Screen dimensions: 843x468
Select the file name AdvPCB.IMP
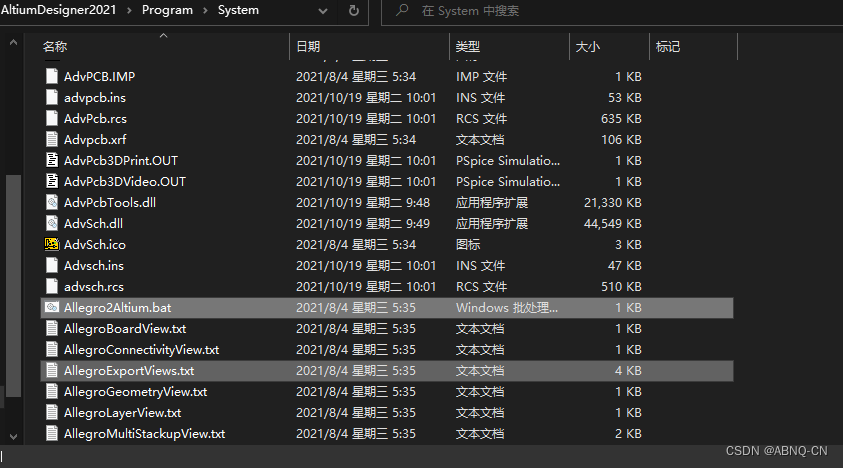tap(99, 76)
